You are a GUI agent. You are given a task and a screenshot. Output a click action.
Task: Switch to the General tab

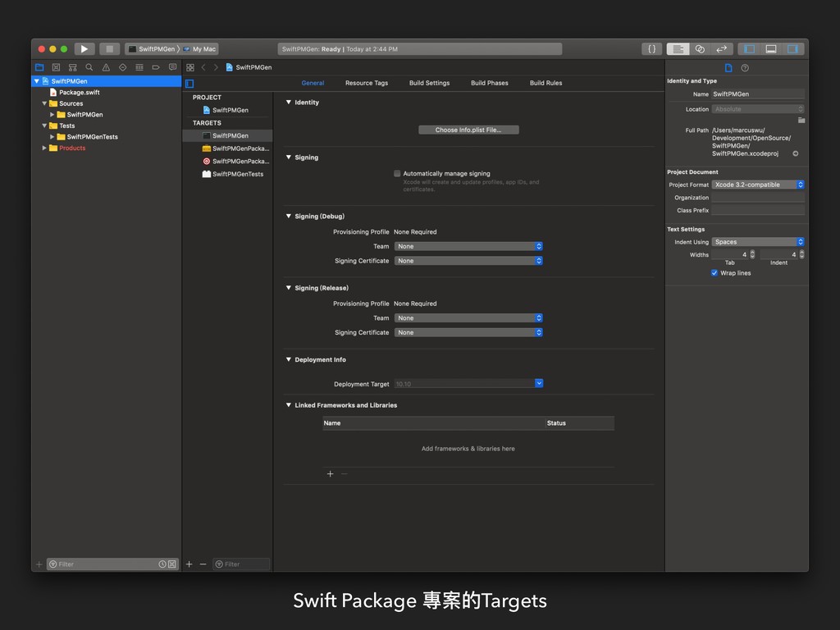pyautogui.click(x=313, y=83)
